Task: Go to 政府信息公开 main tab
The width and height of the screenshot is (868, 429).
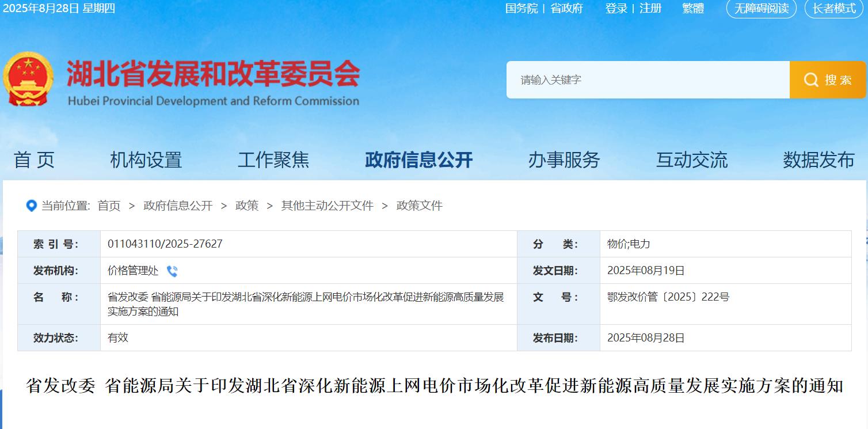Action: 418,160
